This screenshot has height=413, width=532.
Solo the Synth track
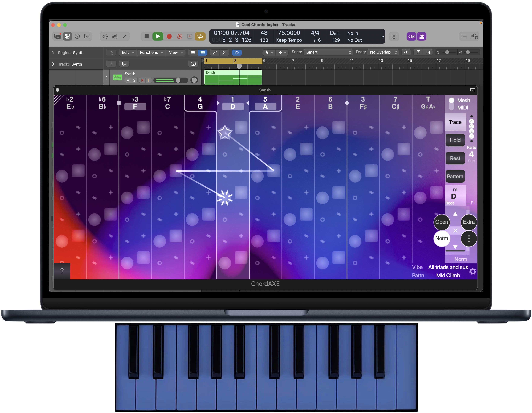click(x=134, y=80)
